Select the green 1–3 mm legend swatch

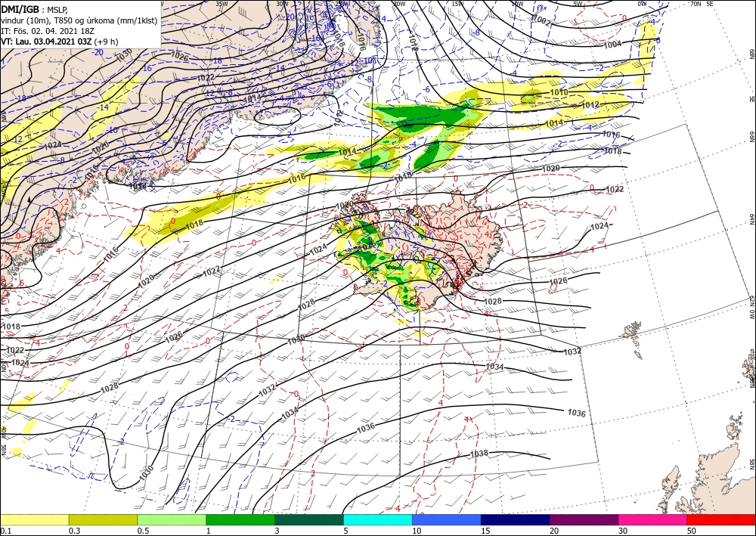240,519
